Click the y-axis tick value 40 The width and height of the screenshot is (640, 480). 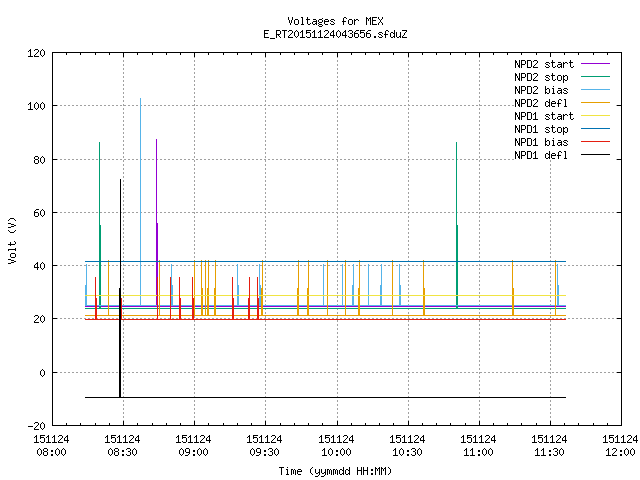pos(39,266)
